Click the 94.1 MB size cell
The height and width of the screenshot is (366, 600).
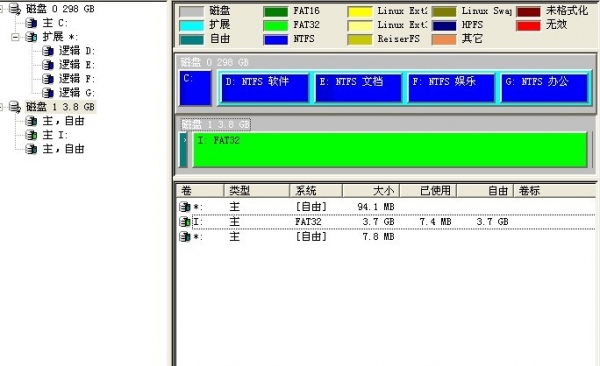pos(376,207)
